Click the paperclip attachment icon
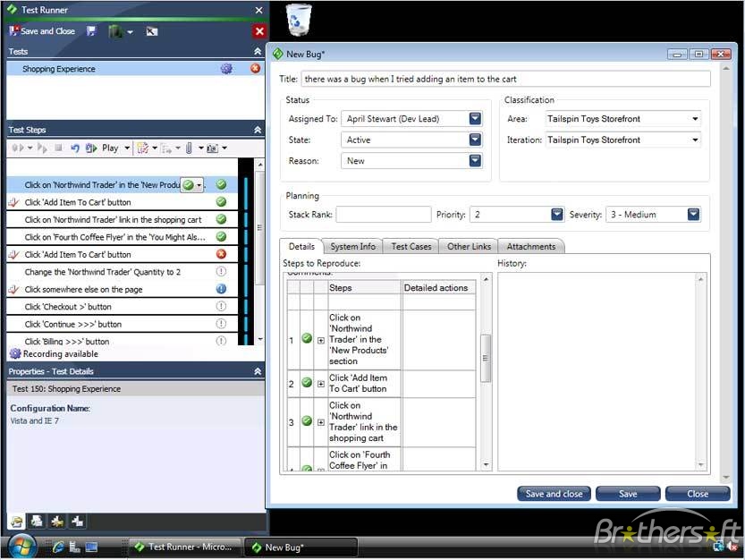Screen dimensions: 745x560 tap(189, 148)
